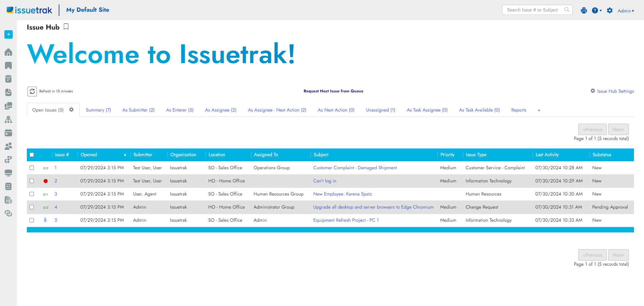Click the red status dot on issue 2
The height and width of the screenshot is (306, 644).
[46, 181]
